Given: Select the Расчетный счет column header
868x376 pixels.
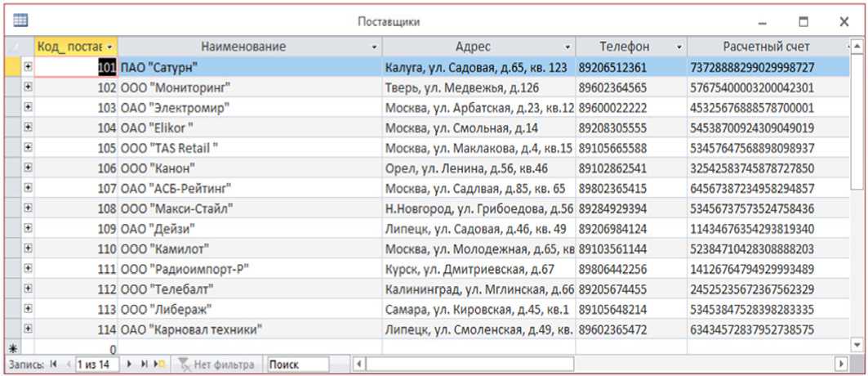Looking at the screenshot, I should tap(767, 47).
